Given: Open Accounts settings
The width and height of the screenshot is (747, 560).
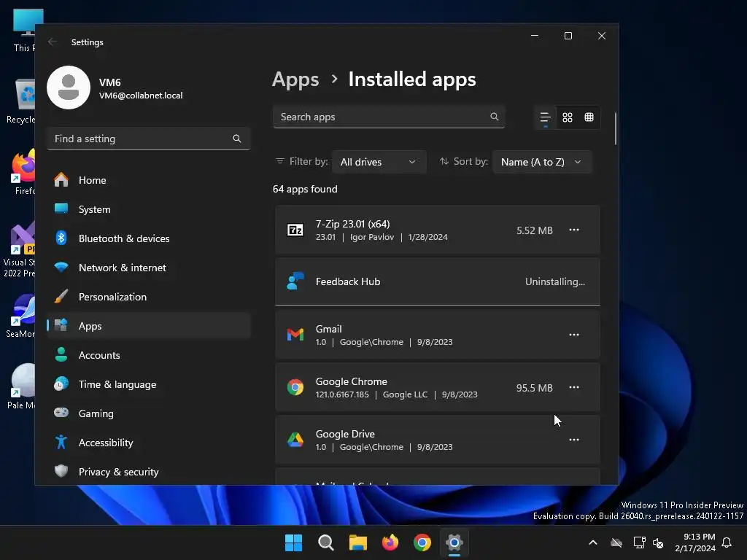Looking at the screenshot, I should (149, 355).
